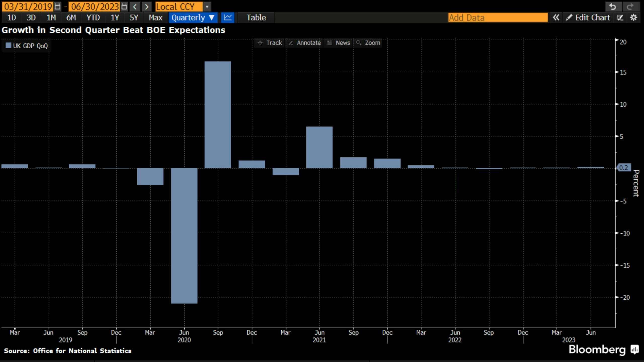Collapse panel with double chevron icon
The height and width of the screenshot is (362, 644).
pyautogui.click(x=556, y=18)
